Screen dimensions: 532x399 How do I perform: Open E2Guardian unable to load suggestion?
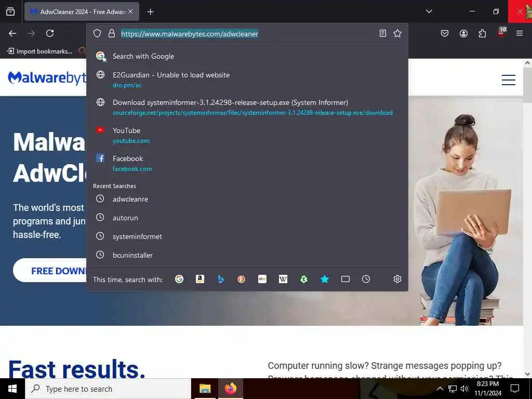[247, 79]
